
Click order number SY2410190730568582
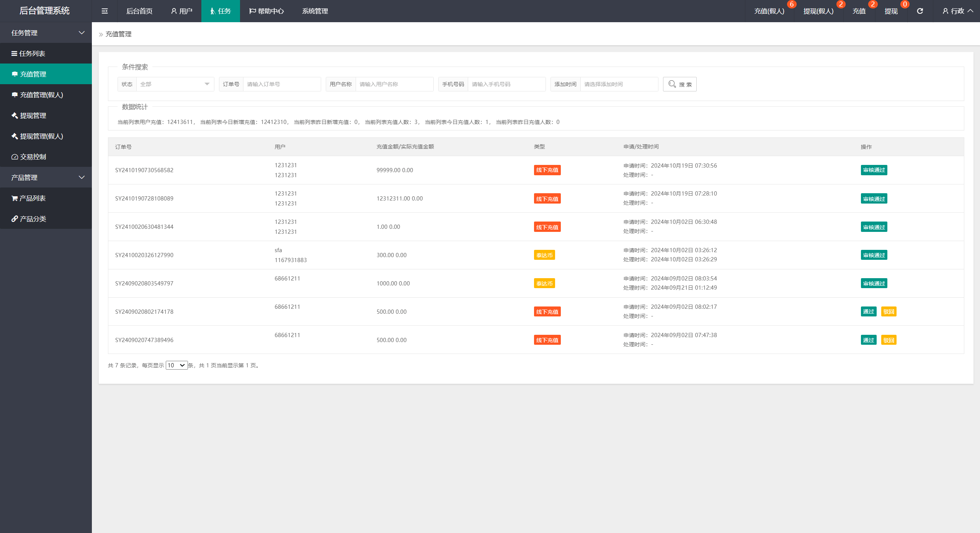(144, 170)
